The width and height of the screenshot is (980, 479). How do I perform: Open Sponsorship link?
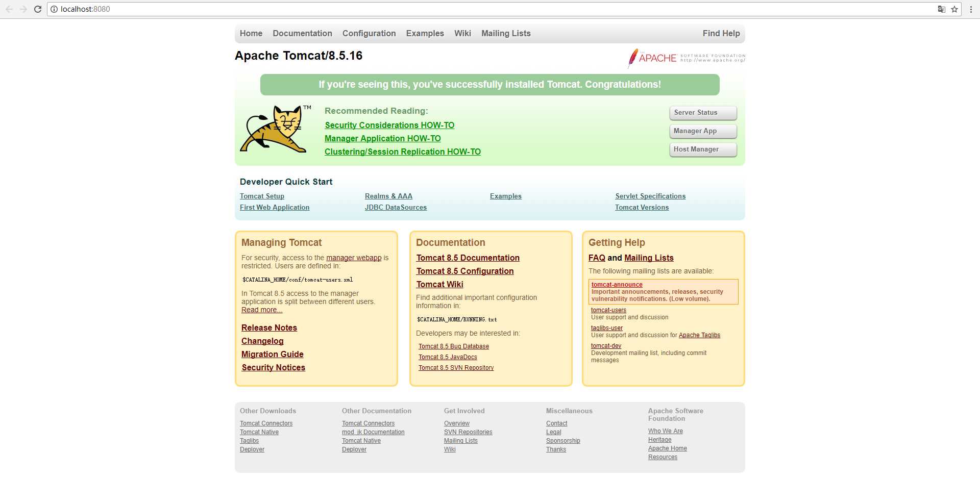[563, 441]
